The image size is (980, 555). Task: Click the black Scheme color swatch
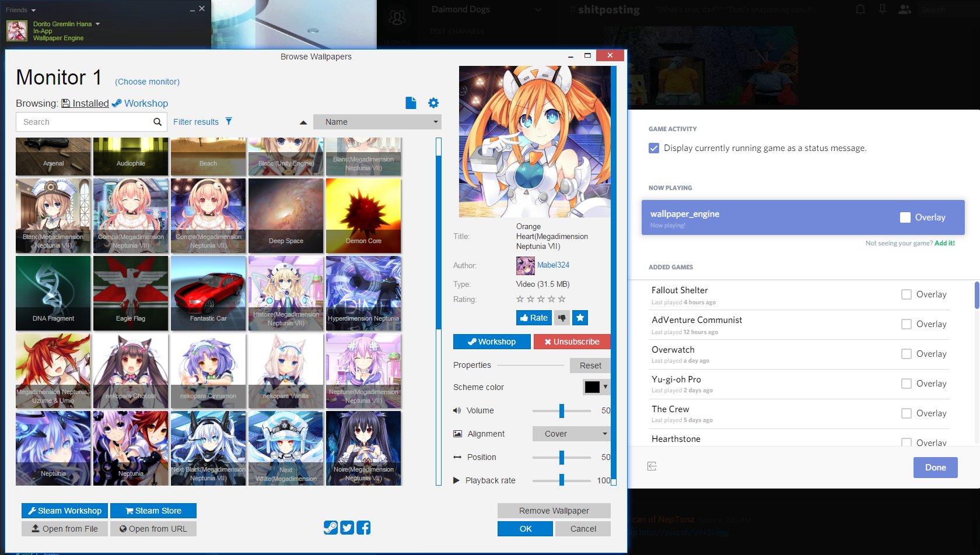(592, 387)
